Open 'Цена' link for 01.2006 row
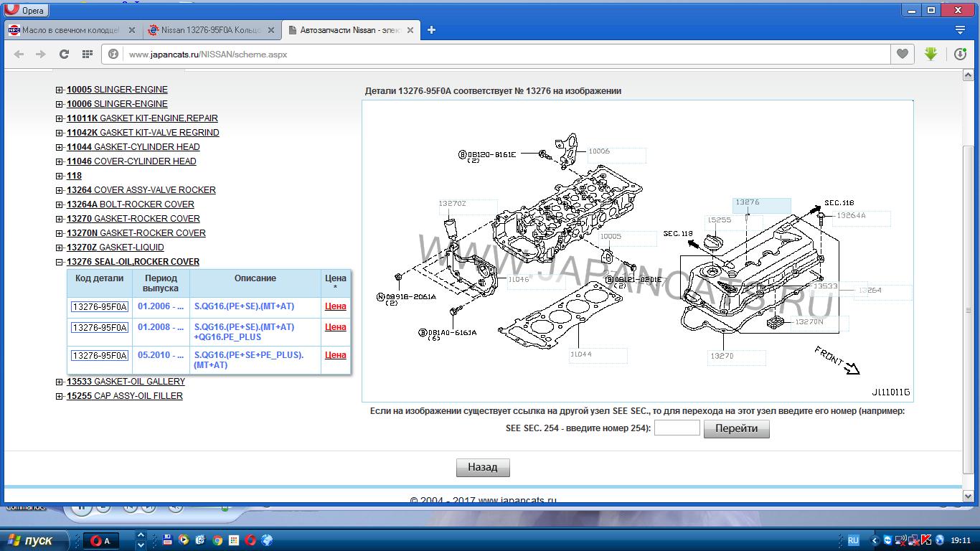The image size is (980, 551). click(x=336, y=306)
